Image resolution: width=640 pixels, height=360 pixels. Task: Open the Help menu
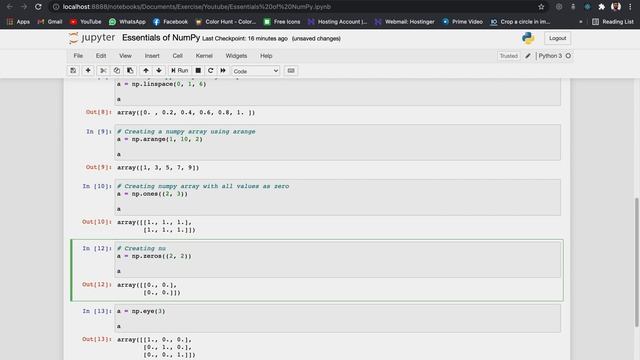(266, 56)
